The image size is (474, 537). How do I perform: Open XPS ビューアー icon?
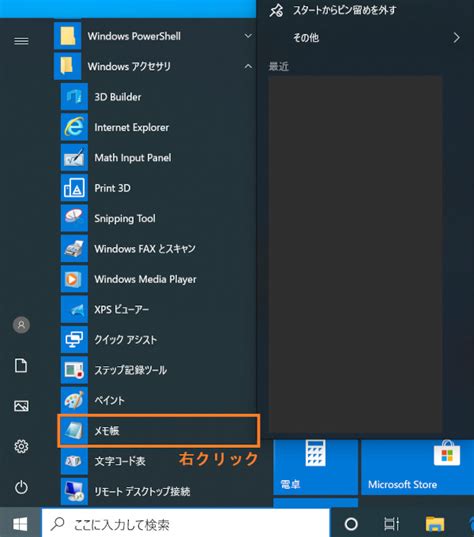coord(74,309)
